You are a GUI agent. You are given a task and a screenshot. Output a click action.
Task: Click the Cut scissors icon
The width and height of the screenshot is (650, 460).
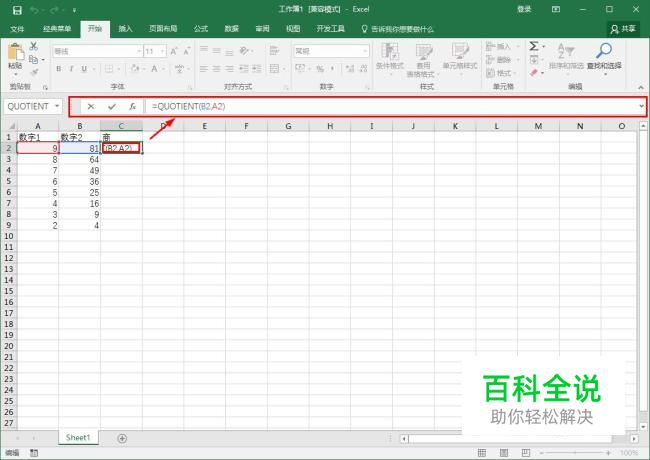[x=34, y=46]
